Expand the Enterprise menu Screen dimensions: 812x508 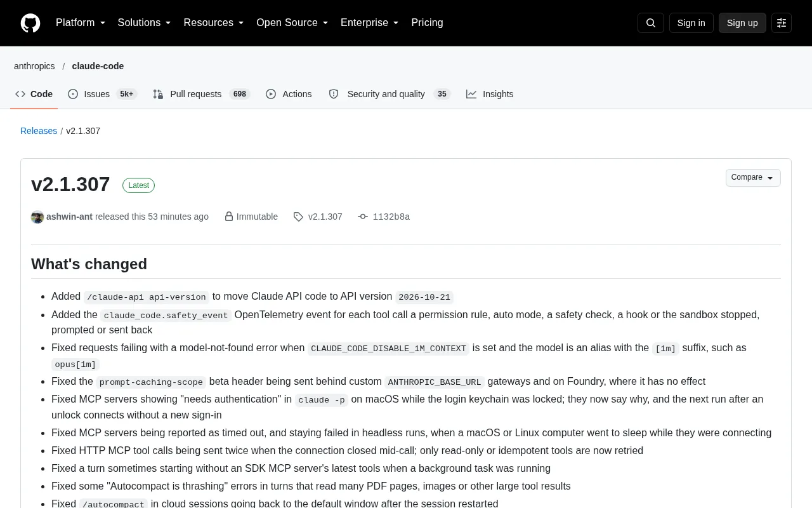coord(370,23)
